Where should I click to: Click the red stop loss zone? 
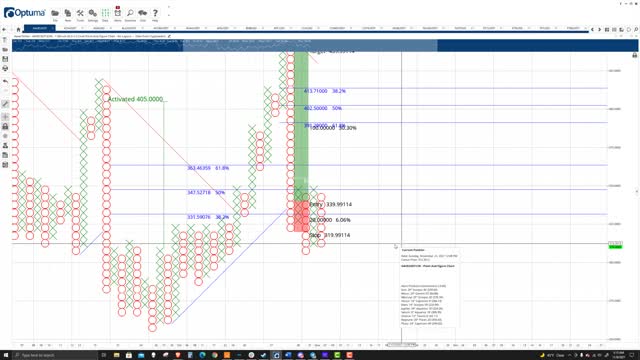click(301, 216)
